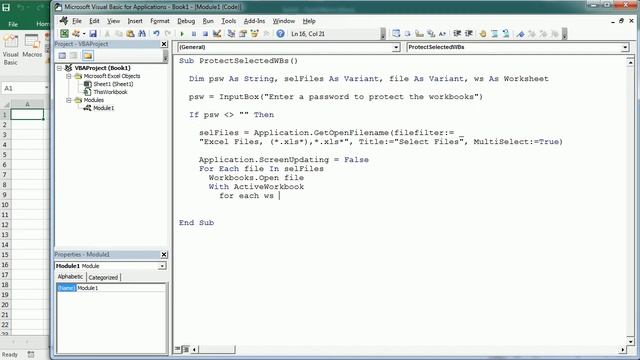Click the blue Help question-mark icon
The width and height of the screenshot is (640, 360).
280,34
